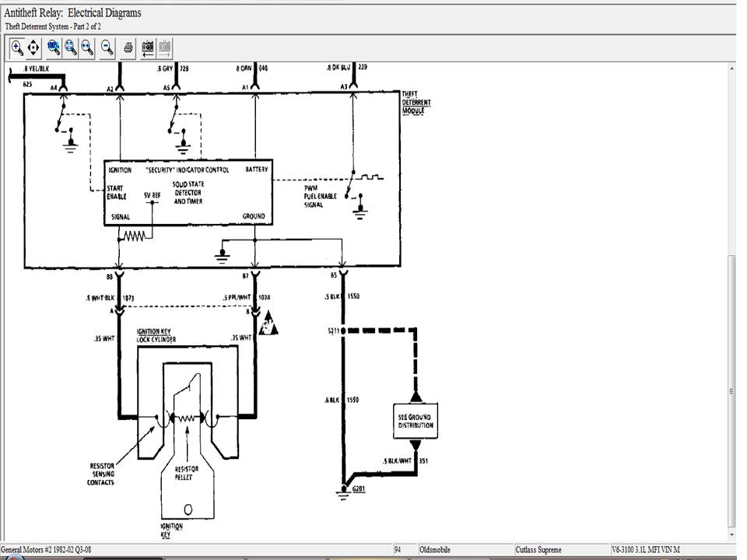Click the 'RESISTOR PELLET' label
Image resolution: width=747 pixels, height=560 pixels.
[x=186, y=473]
